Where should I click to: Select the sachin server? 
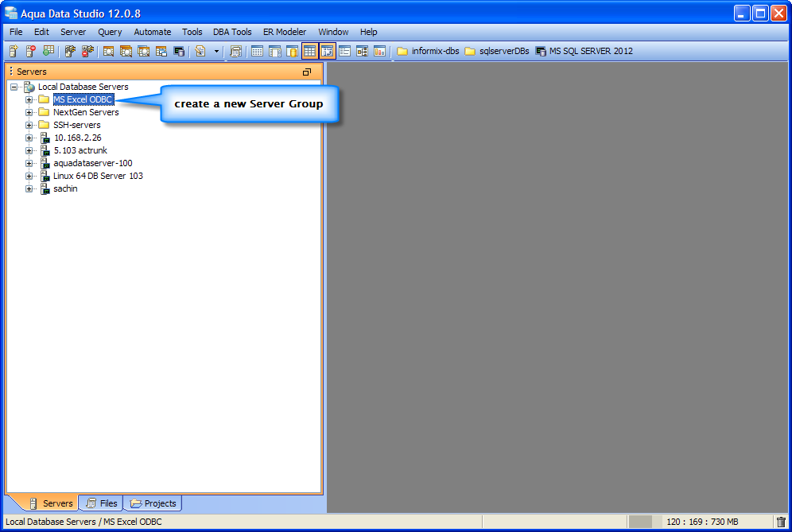click(x=66, y=188)
